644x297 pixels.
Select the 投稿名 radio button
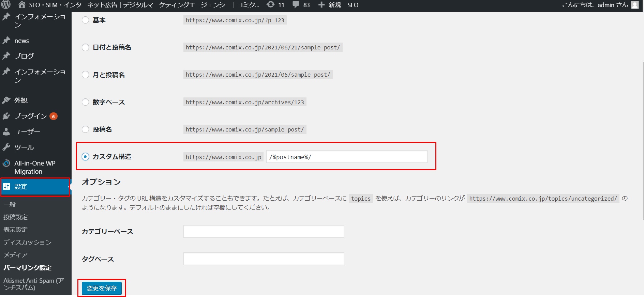click(x=85, y=129)
